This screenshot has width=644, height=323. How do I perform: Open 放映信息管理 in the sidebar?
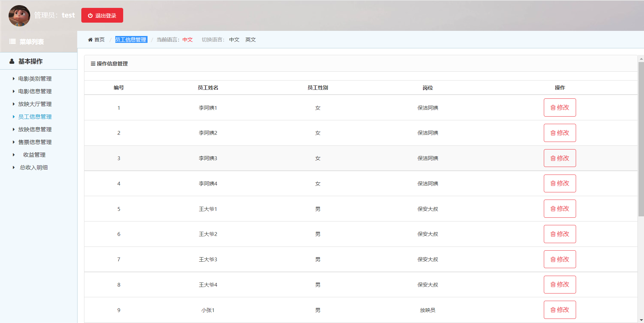(35, 130)
